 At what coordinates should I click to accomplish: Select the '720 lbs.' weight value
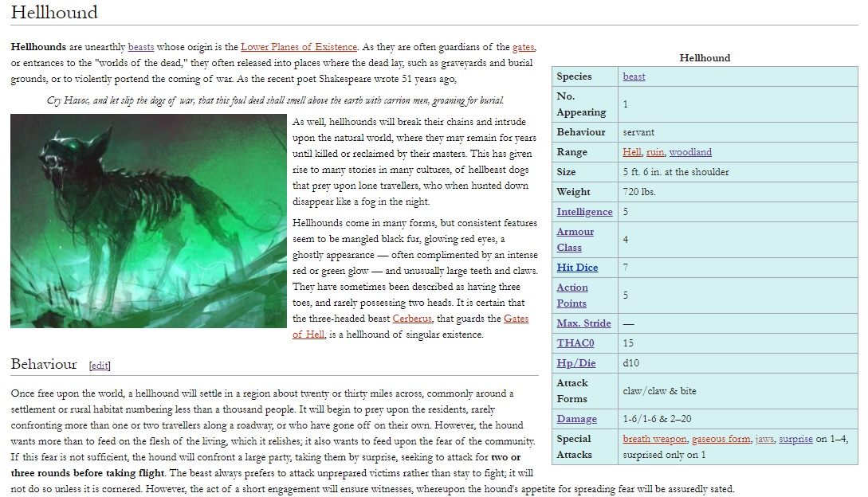point(639,192)
